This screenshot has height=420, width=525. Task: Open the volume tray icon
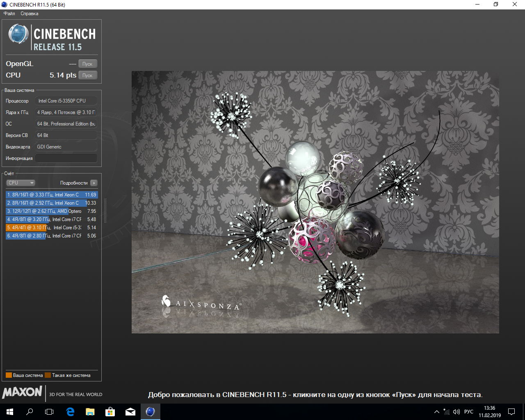[457, 412]
